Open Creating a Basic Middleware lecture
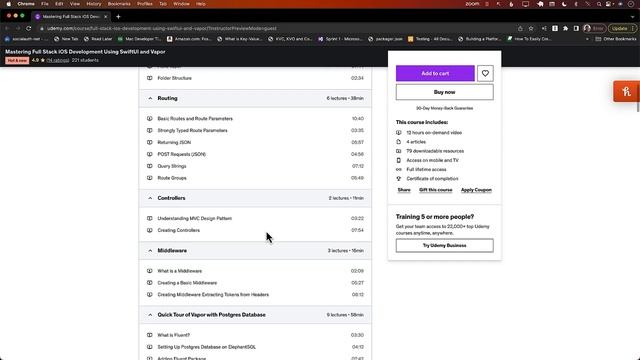The width and height of the screenshot is (640, 360). point(187,283)
